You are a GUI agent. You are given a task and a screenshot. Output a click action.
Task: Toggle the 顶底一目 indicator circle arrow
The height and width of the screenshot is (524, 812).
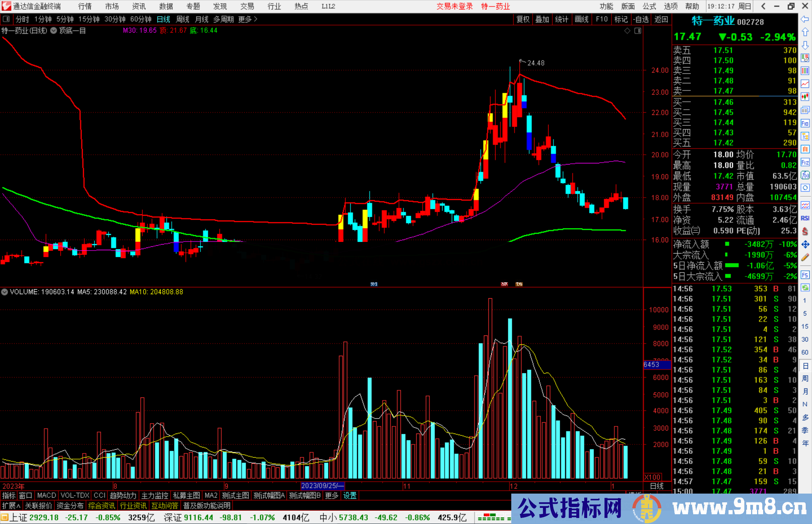coord(54,30)
